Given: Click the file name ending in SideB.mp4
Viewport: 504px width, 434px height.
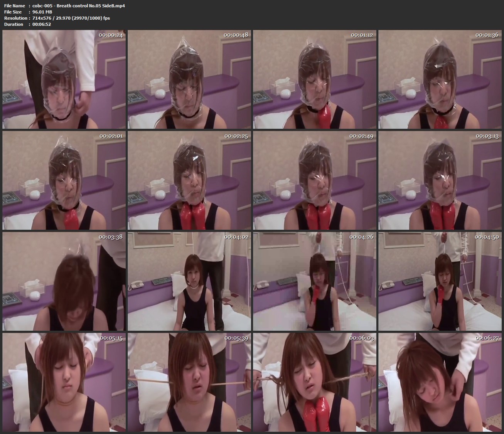Looking at the screenshot, I should tap(79, 6).
